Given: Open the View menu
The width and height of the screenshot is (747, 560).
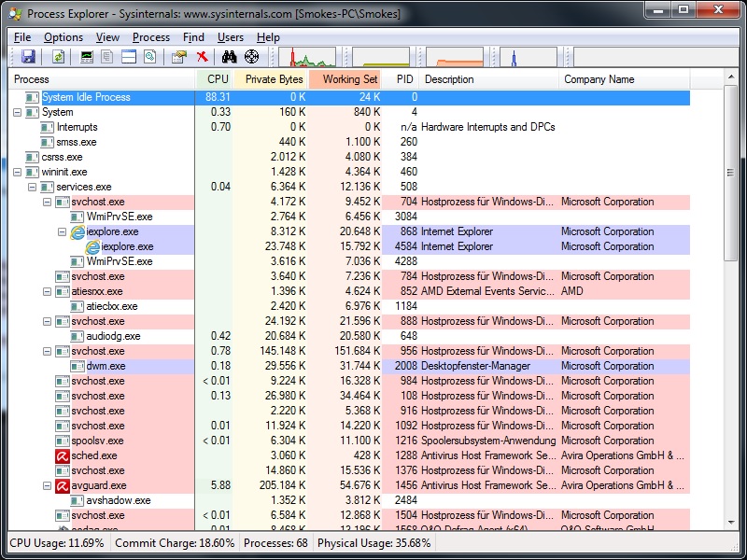Looking at the screenshot, I should click(x=107, y=37).
